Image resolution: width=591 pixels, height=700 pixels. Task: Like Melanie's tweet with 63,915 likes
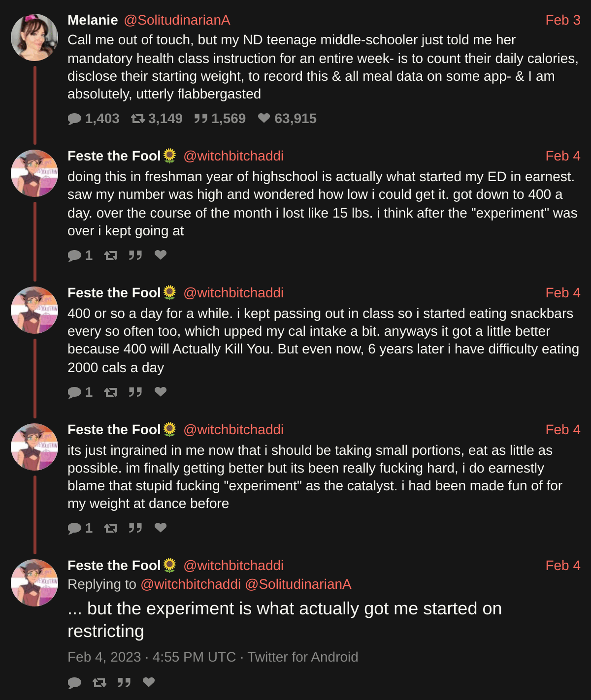click(x=264, y=119)
